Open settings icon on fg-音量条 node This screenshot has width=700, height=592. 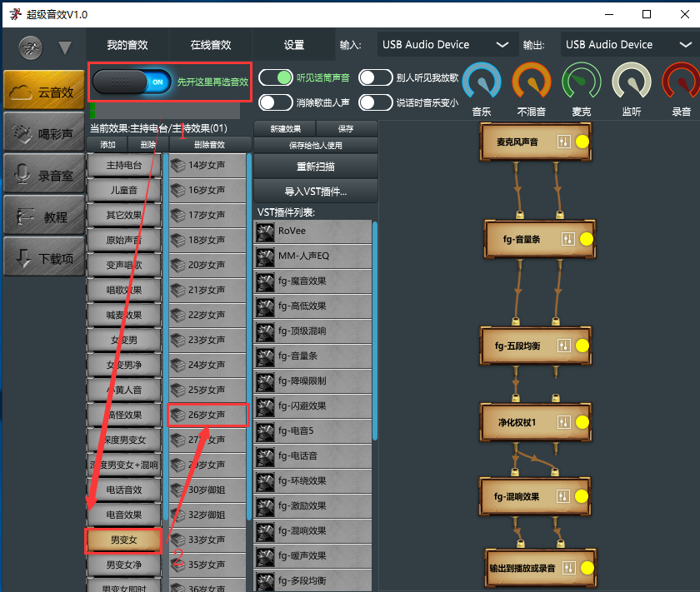567,240
